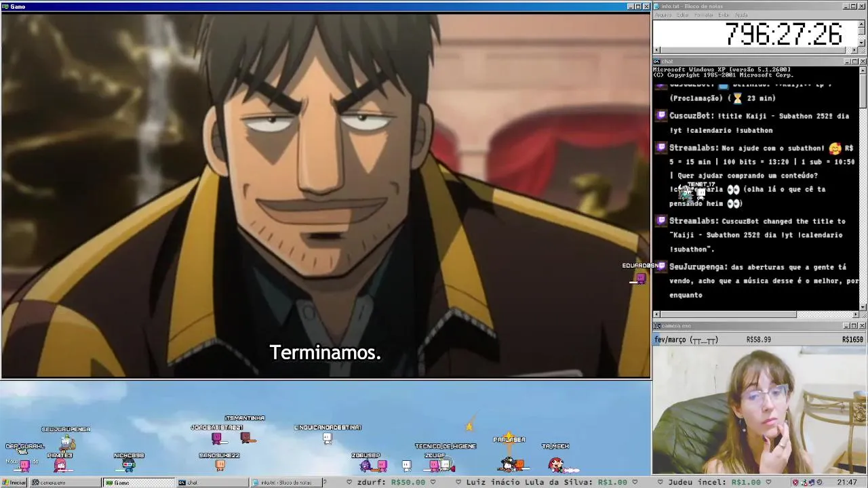This screenshot has width=868, height=488.
Task: Click the timer 796:27:26 in notepad
Action: 783,34
